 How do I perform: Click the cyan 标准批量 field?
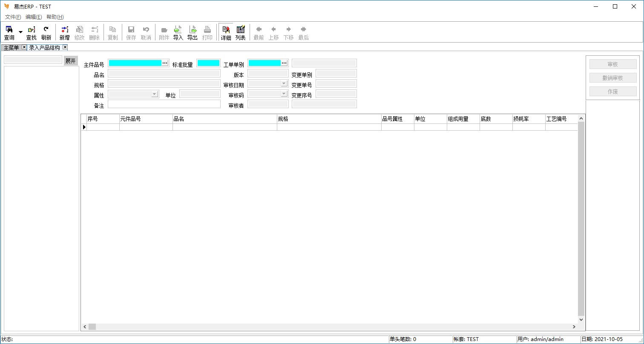coord(208,63)
